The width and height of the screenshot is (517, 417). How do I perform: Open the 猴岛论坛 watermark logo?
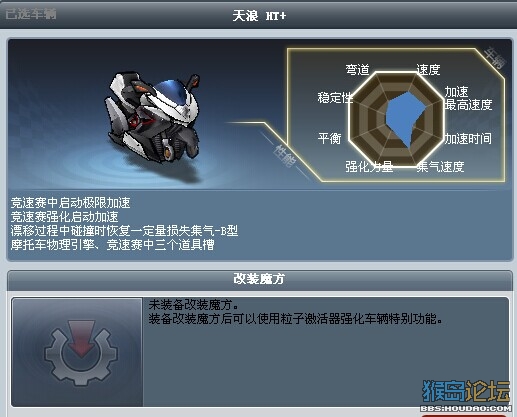[x=466, y=391]
